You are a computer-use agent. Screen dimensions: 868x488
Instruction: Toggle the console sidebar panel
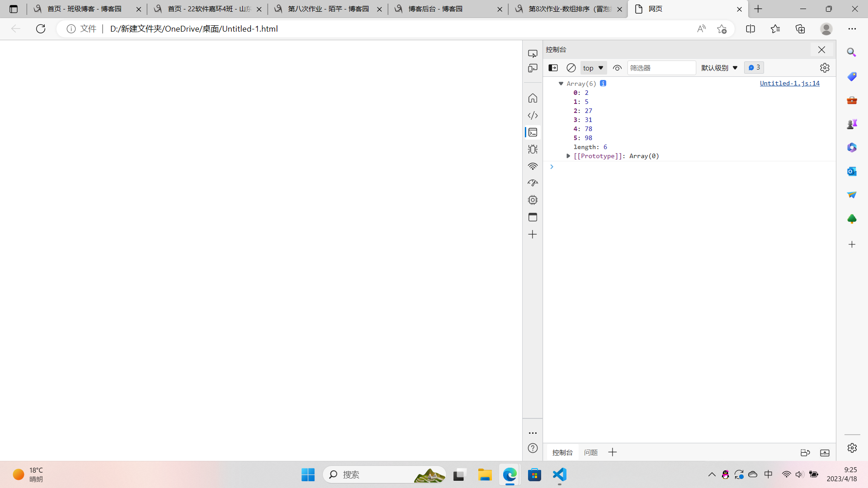click(553, 68)
